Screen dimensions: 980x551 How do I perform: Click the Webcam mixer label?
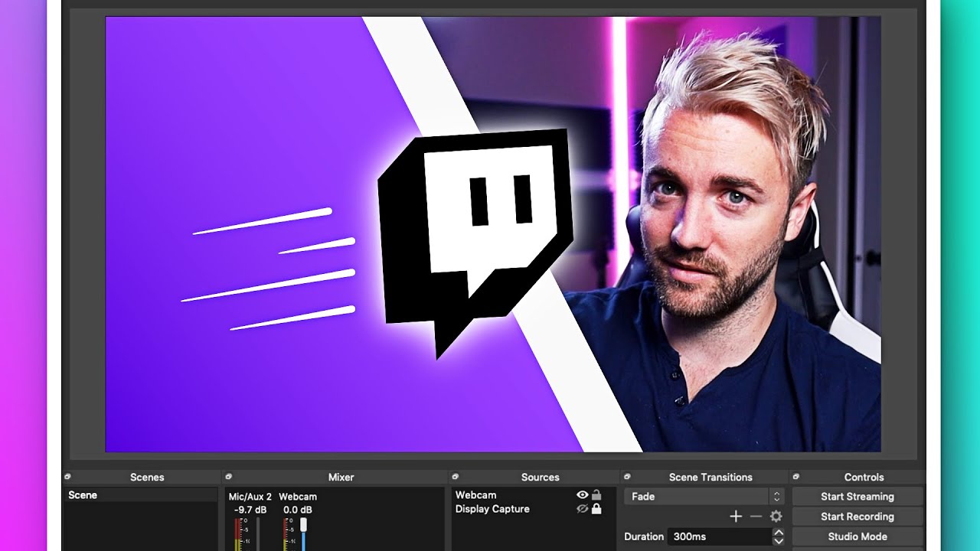pyautogui.click(x=298, y=497)
